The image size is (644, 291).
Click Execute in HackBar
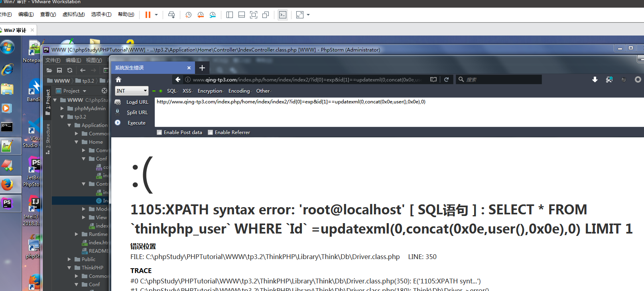(x=136, y=123)
